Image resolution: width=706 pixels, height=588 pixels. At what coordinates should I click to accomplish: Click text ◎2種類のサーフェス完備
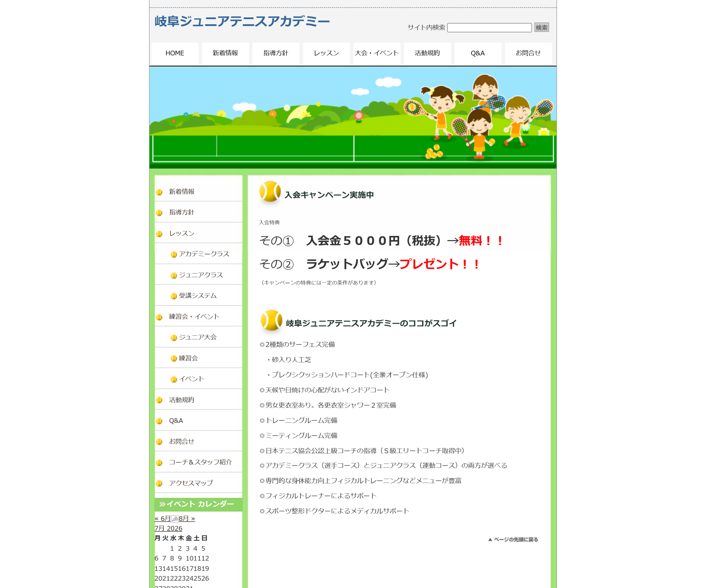pos(297,345)
